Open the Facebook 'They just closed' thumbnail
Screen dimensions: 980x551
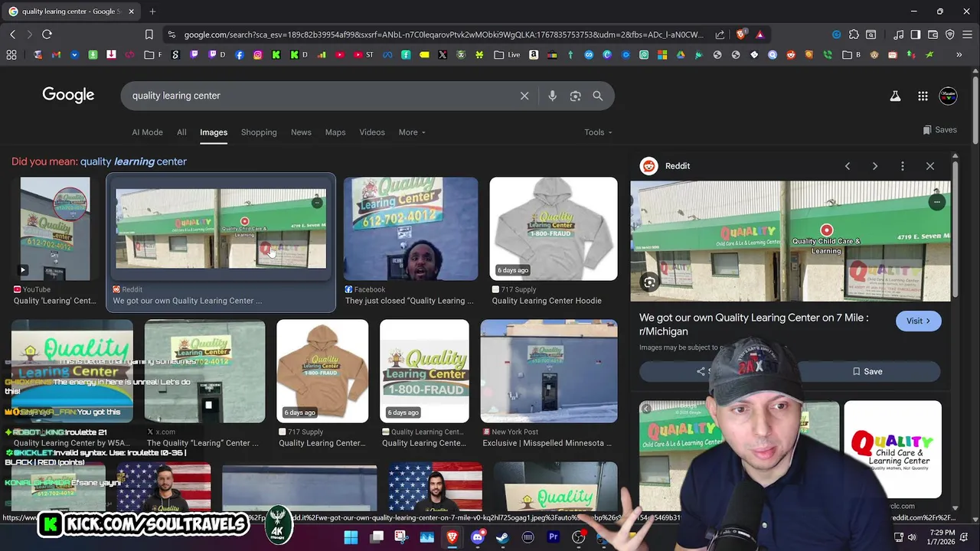pos(410,228)
